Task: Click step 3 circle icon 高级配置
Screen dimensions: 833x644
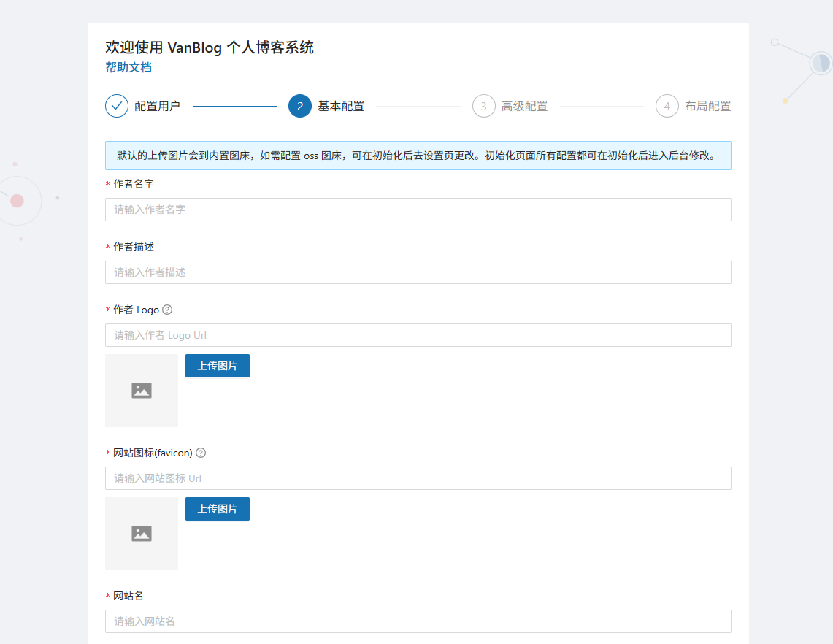Action: tap(483, 107)
